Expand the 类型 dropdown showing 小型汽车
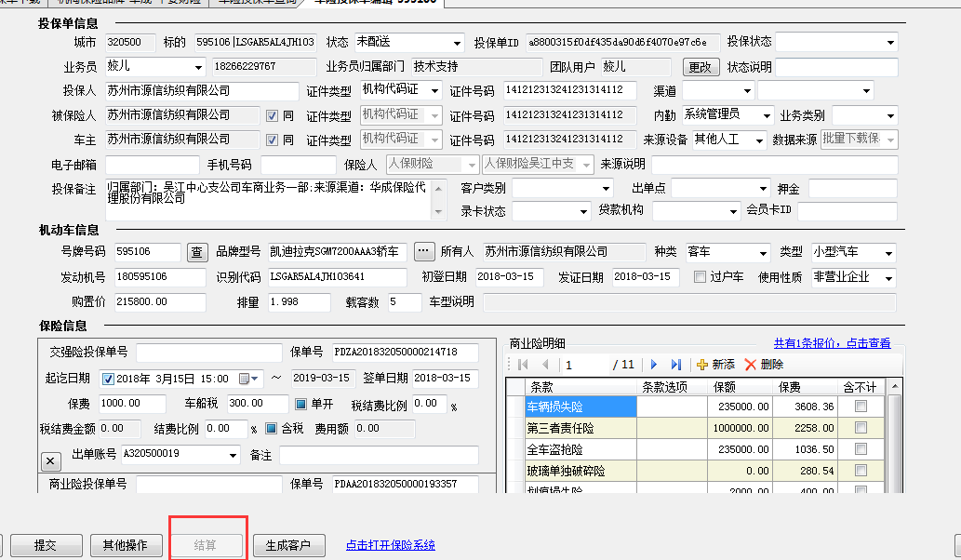This screenshot has width=961, height=560. [888, 252]
